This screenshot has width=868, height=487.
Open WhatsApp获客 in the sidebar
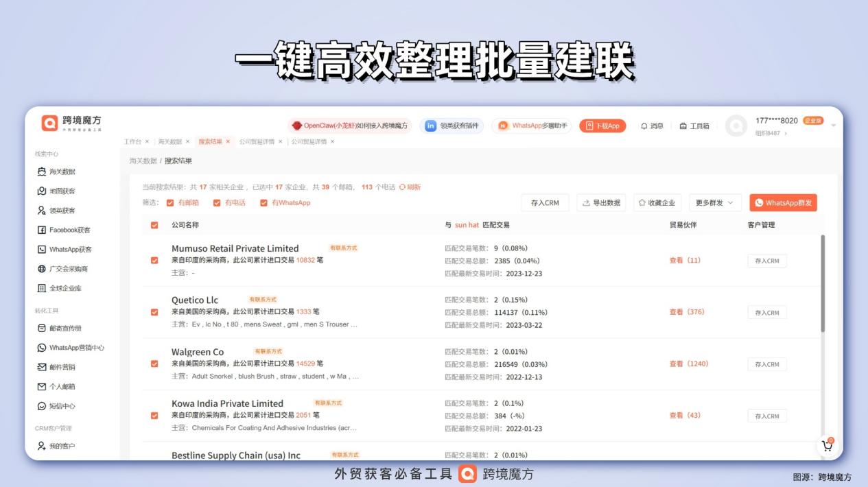(64, 249)
